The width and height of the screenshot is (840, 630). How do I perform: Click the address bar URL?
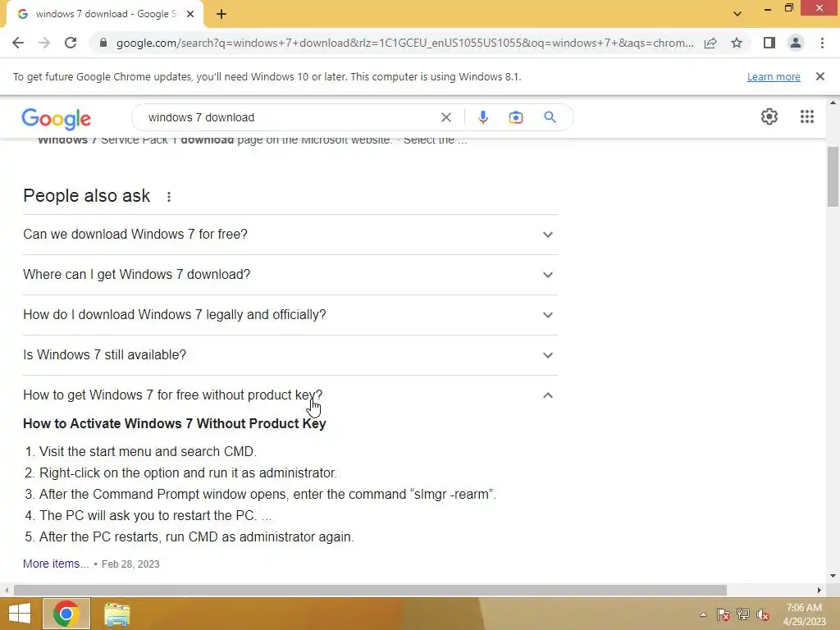pos(404,43)
